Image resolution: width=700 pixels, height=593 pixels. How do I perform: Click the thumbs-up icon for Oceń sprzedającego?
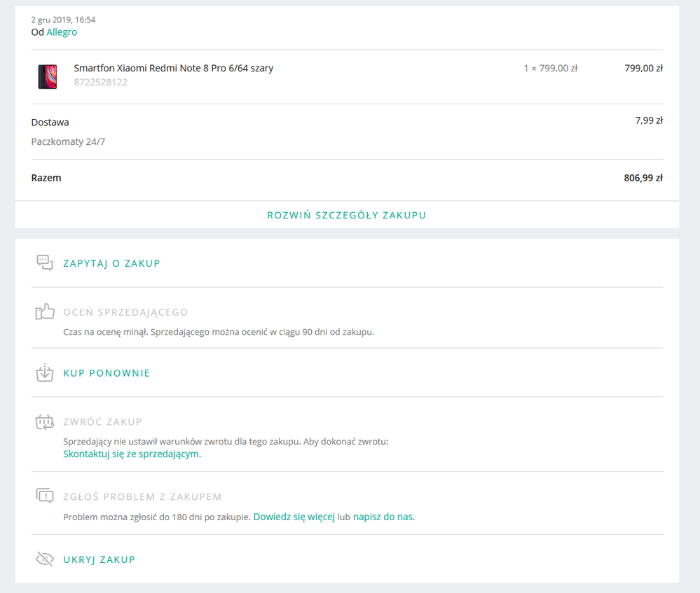(45, 312)
